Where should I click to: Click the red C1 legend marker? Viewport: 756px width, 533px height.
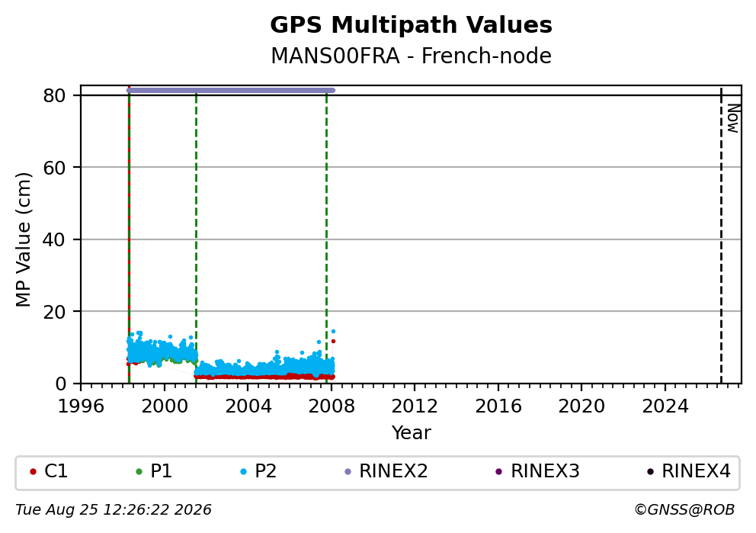pos(34,472)
